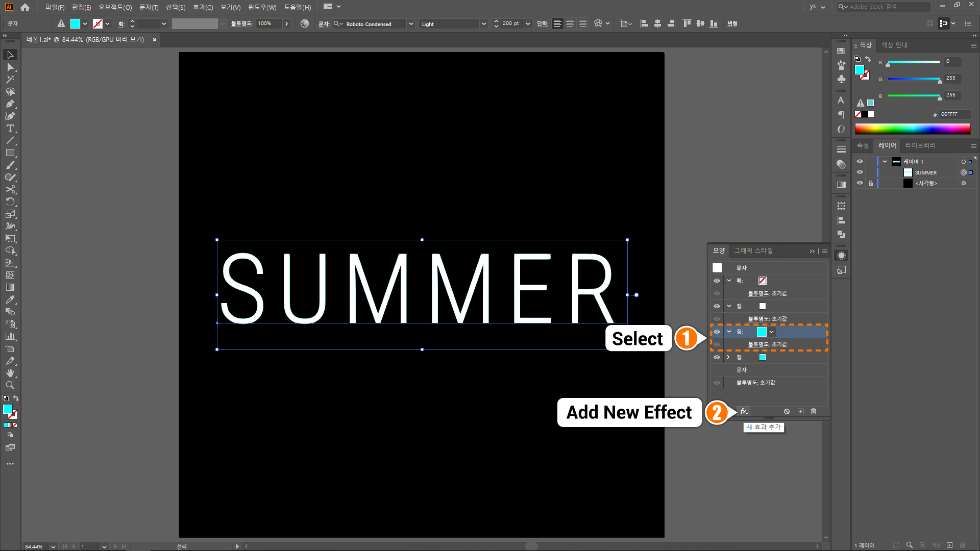The width and height of the screenshot is (980, 551).
Task: Select the Type tool
Action: (x=10, y=129)
